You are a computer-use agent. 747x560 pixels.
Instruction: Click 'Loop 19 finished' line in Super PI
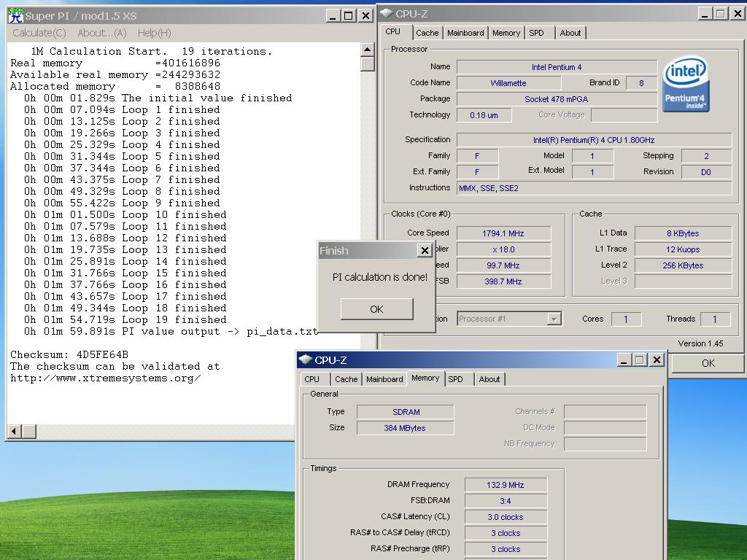[x=125, y=320]
